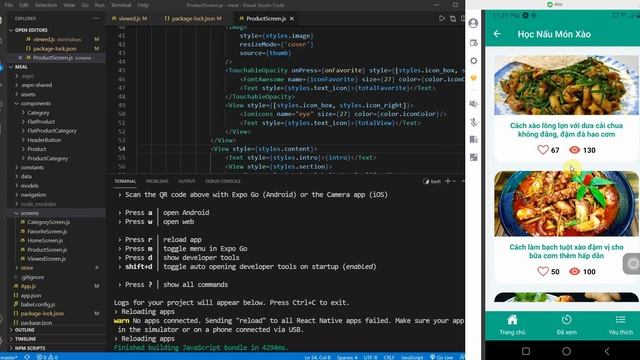Open the TERMINAL panel tab
This screenshot has width=640, height=360.
tap(125, 181)
